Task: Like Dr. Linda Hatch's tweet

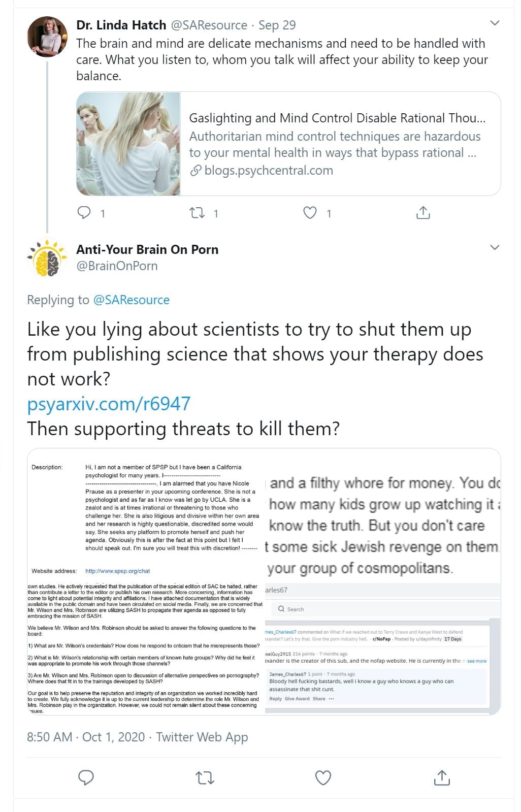Action: (x=310, y=213)
